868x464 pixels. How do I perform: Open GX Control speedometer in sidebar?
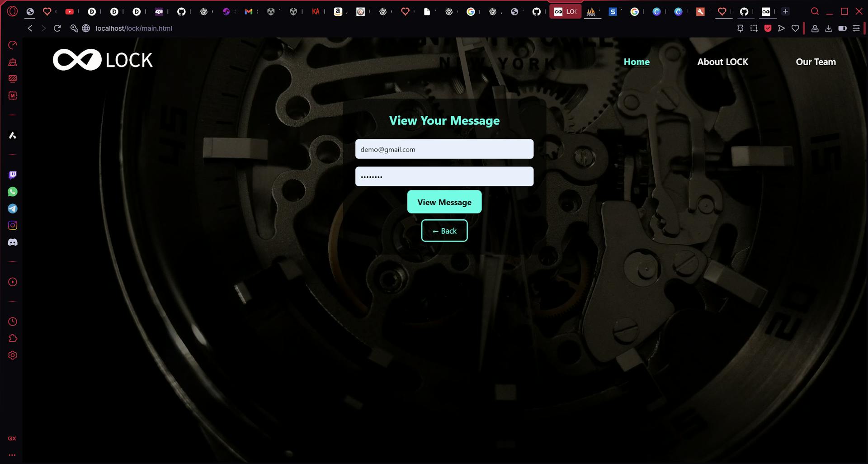pos(13,45)
